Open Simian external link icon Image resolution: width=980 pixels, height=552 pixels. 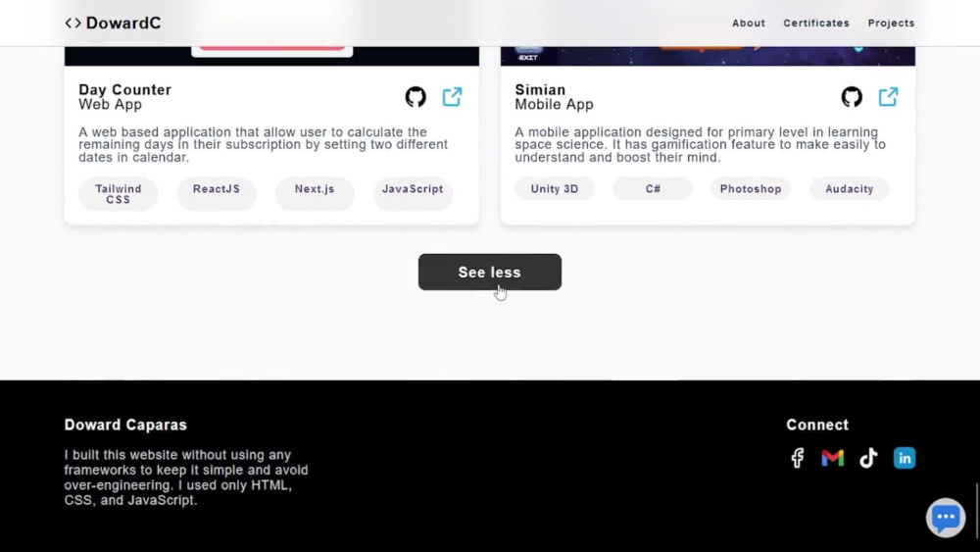[x=888, y=97]
